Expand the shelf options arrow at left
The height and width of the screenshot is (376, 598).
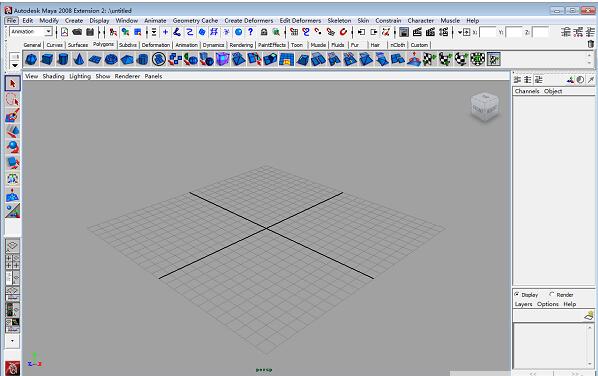tap(14, 65)
